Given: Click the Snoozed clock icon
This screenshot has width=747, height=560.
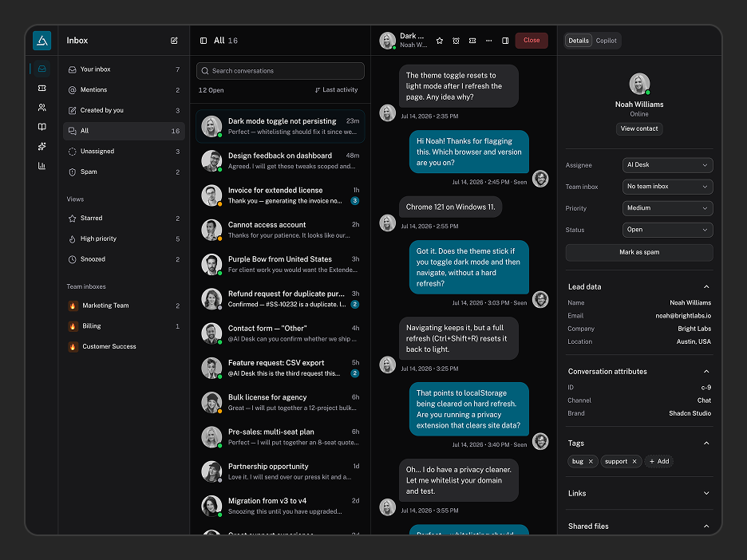Looking at the screenshot, I should [x=73, y=259].
